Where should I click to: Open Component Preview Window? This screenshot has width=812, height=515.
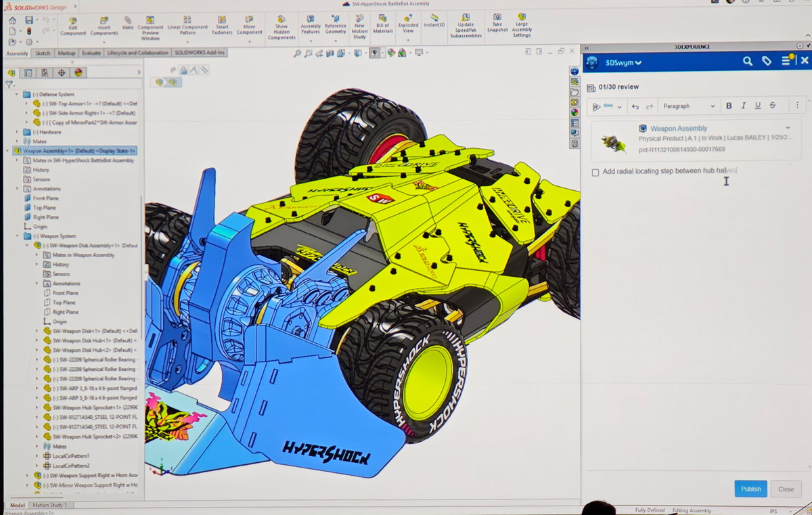coord(150,28)
